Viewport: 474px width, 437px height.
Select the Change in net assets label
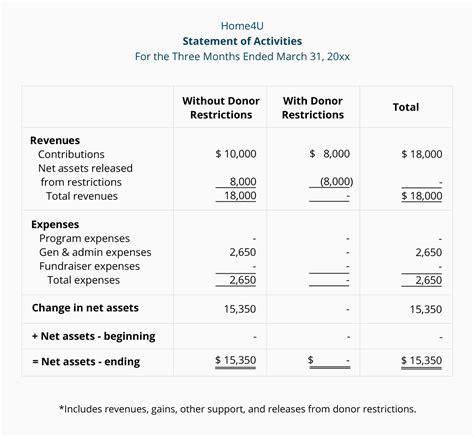pos(85,307)
